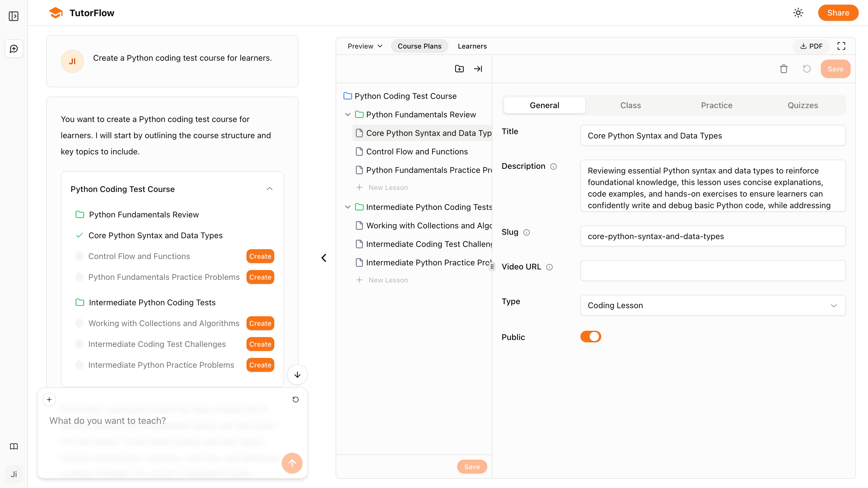This screenshot has height=488, width=868.
Task: Open the Type dropdown showing Coding Lesson
Action: point(713,306)
